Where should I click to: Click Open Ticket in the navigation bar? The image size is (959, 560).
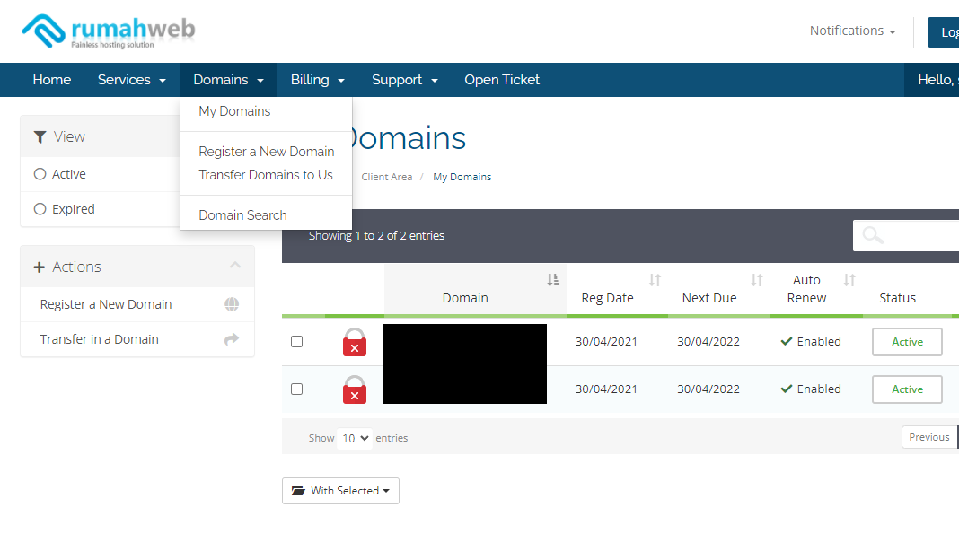502,80
